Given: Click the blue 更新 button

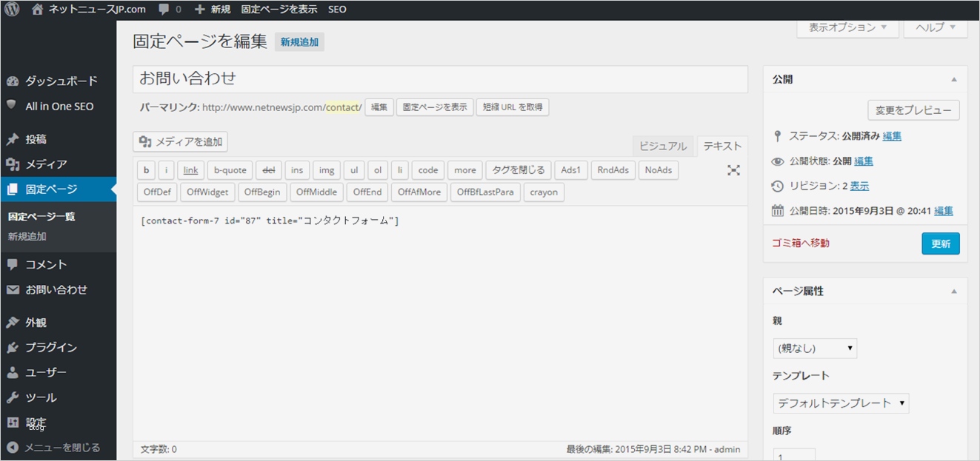Looking at the screenshot, I should 941,243.
